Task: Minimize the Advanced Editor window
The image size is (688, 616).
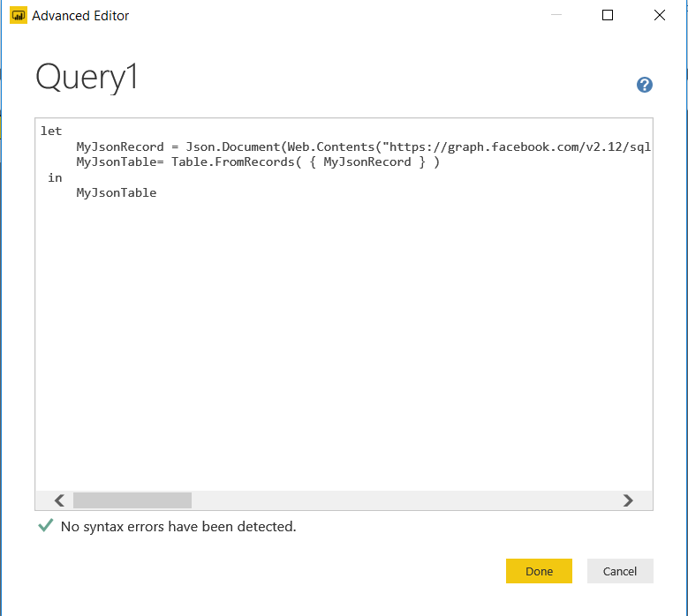Action: coord(555,15)
